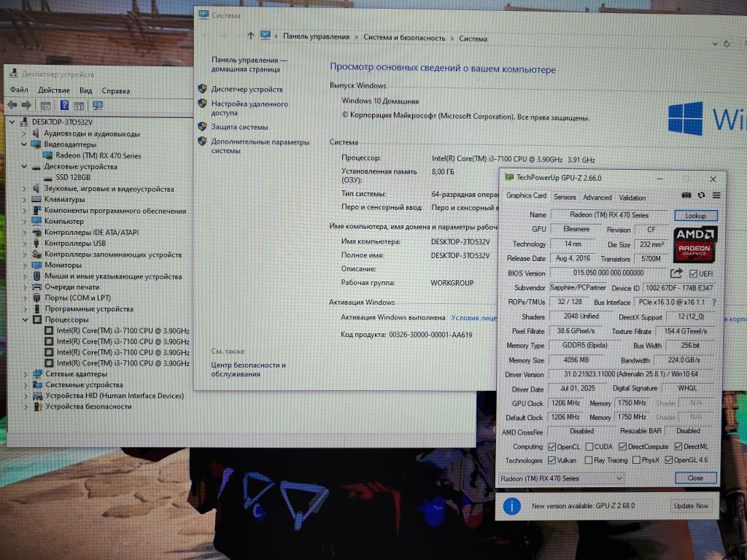Toggle the OpenGL 4.6 checkbox in GPU-Z
This screenshot has height=560, width=747.
669,460
